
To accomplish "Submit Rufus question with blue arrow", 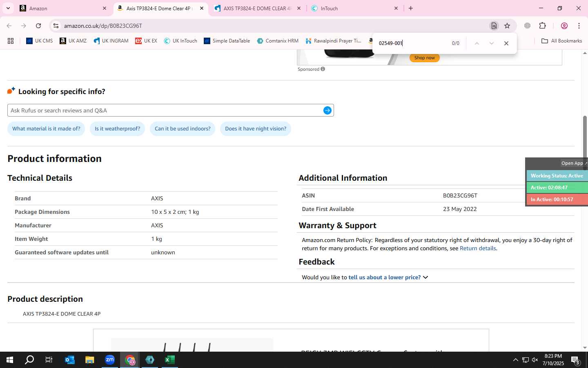I will click(x=327, y=110).
